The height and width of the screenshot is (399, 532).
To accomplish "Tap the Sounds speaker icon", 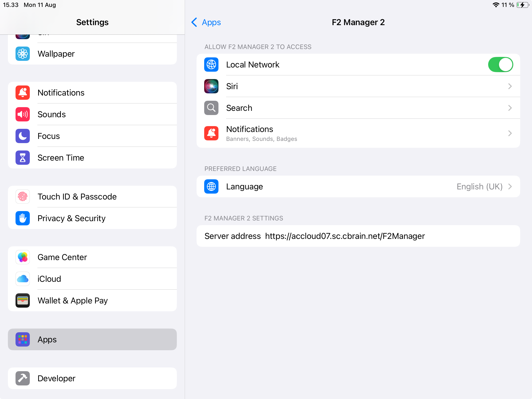I will pyautogui.click(x=23, y=114).
